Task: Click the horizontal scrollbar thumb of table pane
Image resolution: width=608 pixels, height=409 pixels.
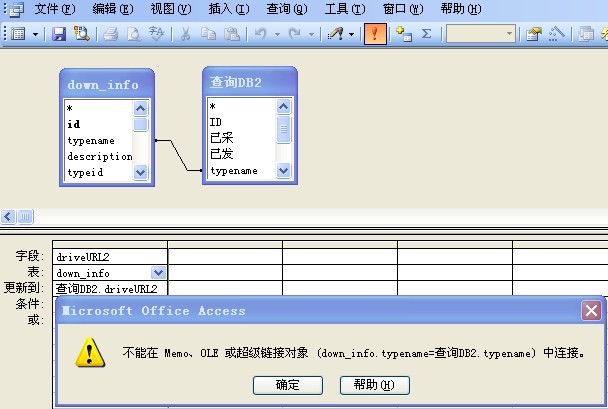Action: coord(25,216)
